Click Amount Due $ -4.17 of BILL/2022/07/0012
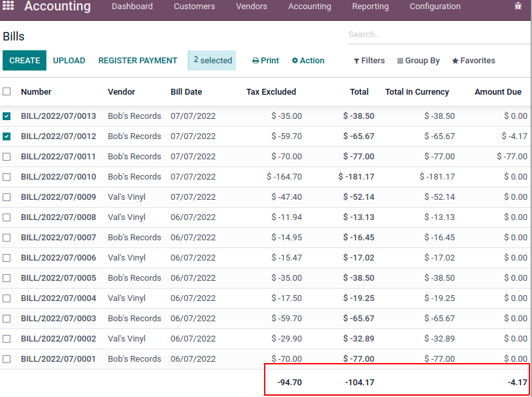Screen dimensions: 532x397 [514, 136]
